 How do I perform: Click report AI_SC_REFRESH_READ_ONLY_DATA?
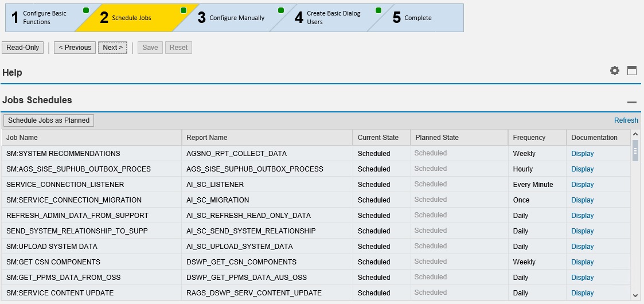(248, 216)
